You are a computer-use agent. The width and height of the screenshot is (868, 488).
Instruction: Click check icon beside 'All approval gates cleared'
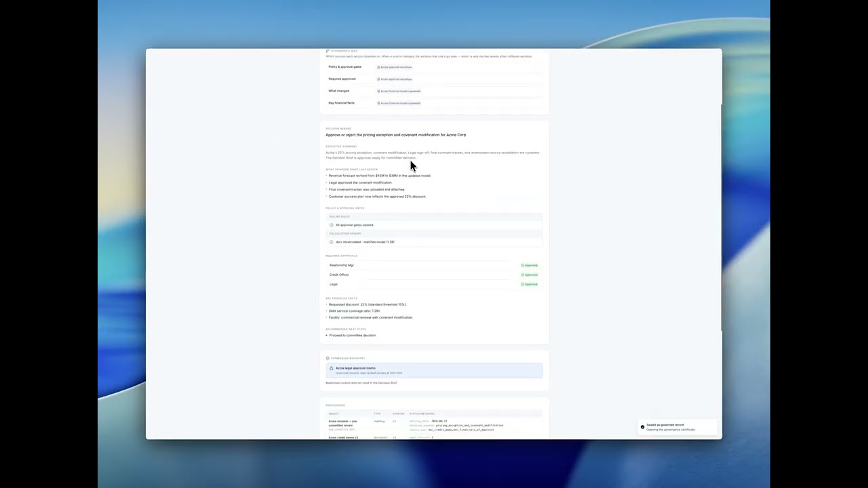click(x=332, y=225)
